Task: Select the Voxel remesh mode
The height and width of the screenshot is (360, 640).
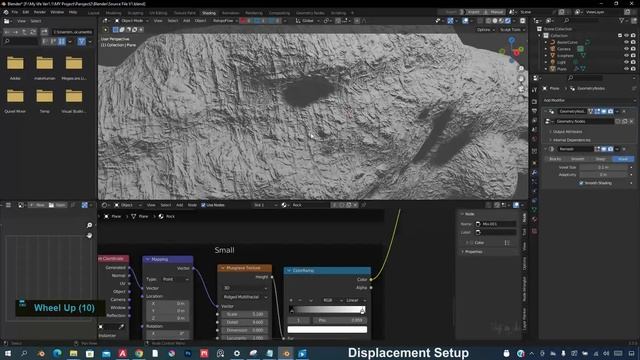Action: 622,159
